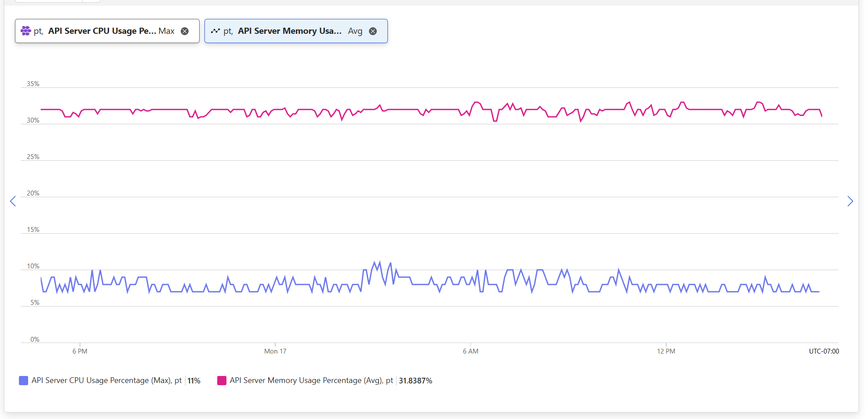Expand the UTC-07:00 timezone label
Viewport: 868px width, 419px height.
coord(824,351)
